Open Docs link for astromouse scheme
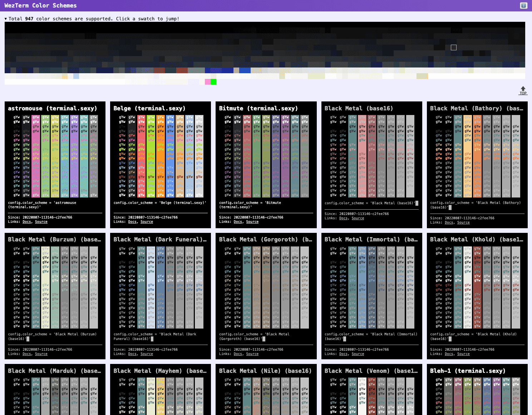The image size is (532, 415). [x=27, y=222]
